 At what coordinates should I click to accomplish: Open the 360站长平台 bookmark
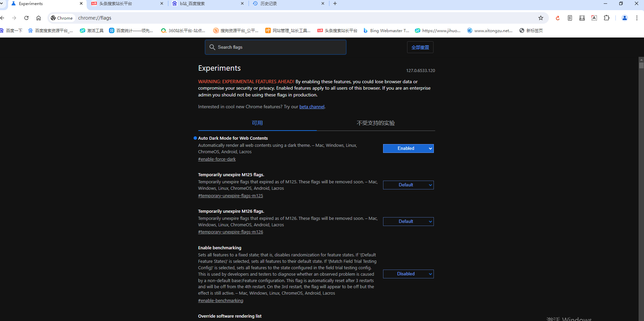click(183, 30)
